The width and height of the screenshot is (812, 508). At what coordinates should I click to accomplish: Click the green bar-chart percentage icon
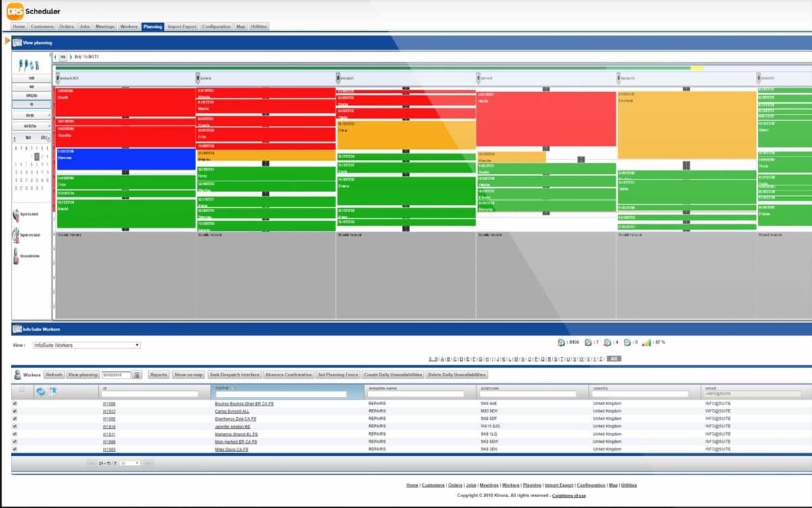click(x=647, y=343)
